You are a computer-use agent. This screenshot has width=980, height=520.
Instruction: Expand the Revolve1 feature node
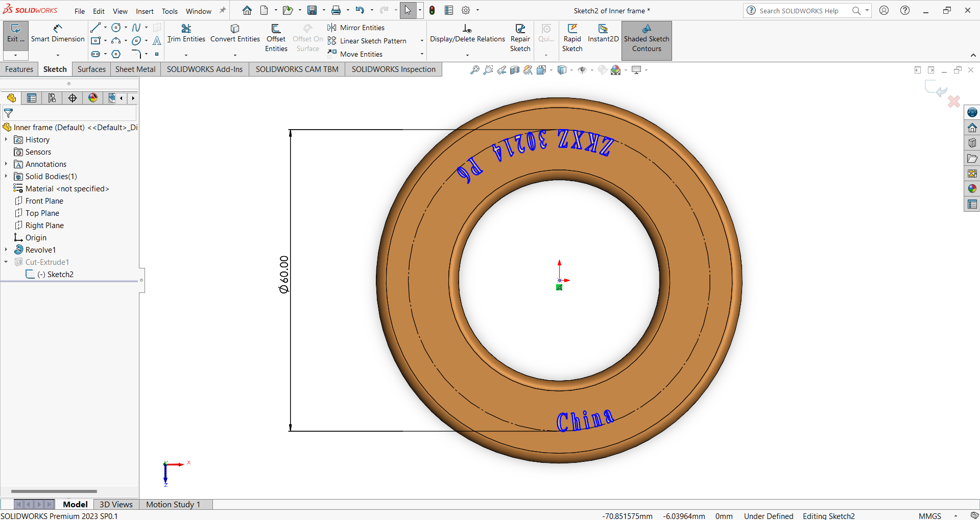(6, 250)
